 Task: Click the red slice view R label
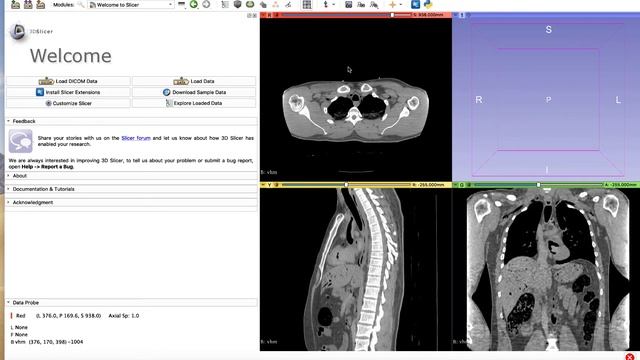tap(269, 15)
